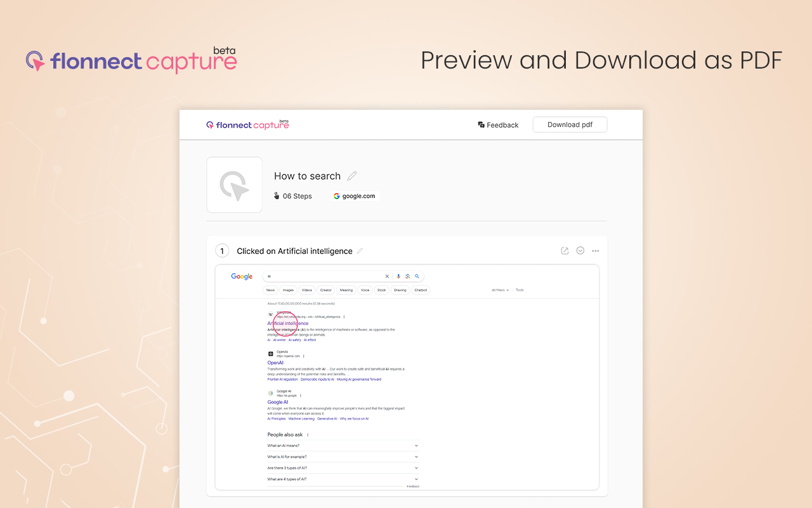
Task: Click the info dots beside 'People also ask'
Action: tap(308, 435)
